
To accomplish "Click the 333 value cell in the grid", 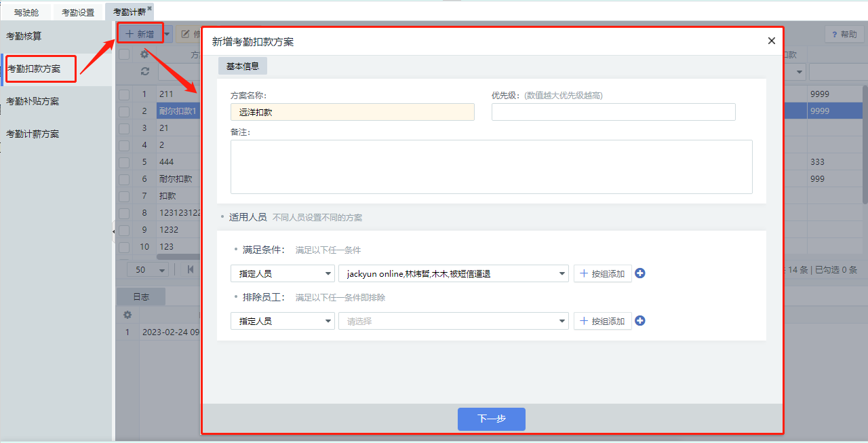I will (834, 162).
